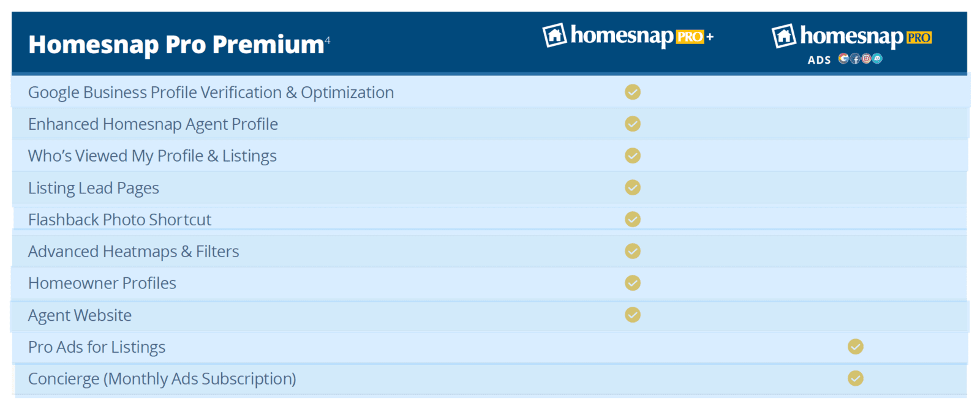Select the Pro Ads for Listings label
This screenshot has height=401, width=980.
97,347
